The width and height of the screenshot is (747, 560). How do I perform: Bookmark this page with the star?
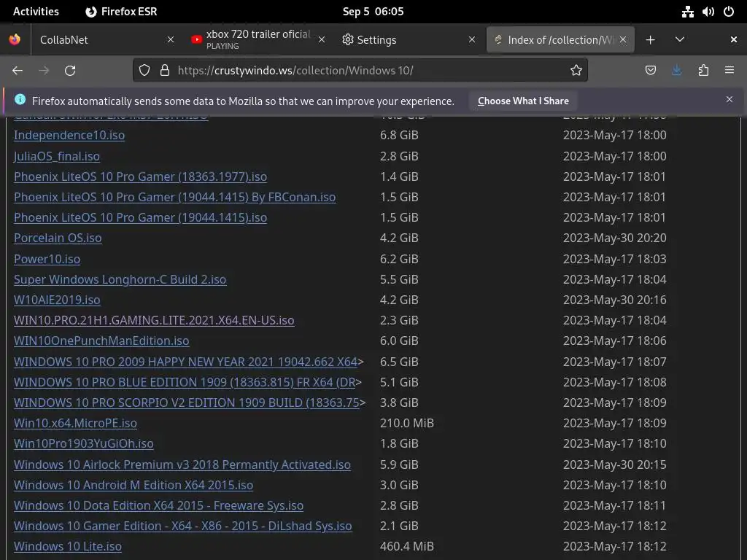(x=576, y=71)
